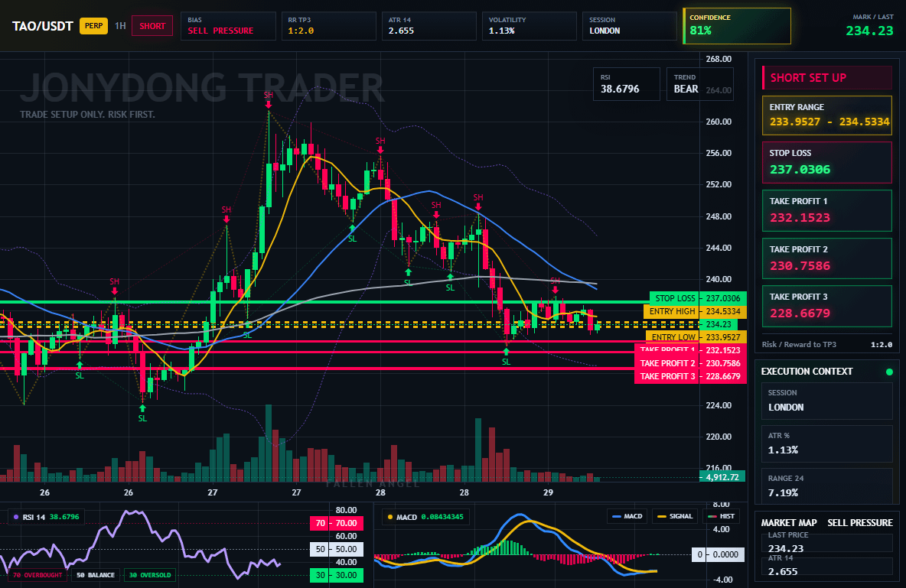Click the Trend BEAR box on chart
The image size is (906, 588).
point(699,84)
